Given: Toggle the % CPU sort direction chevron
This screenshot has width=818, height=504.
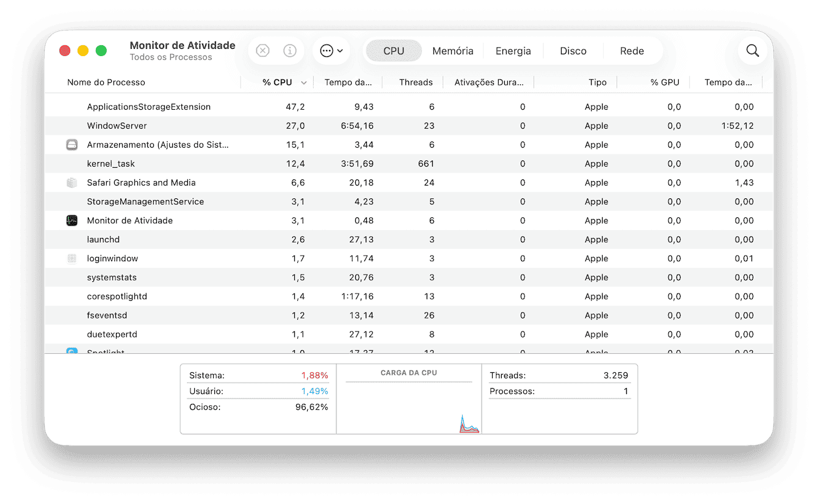Looking at the screenshot, I should (x=303, y=83).
